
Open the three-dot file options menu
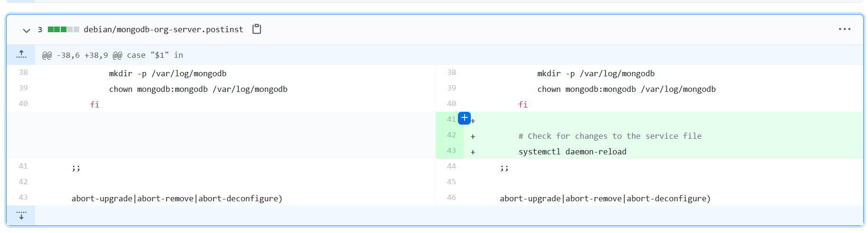[844, 29]
